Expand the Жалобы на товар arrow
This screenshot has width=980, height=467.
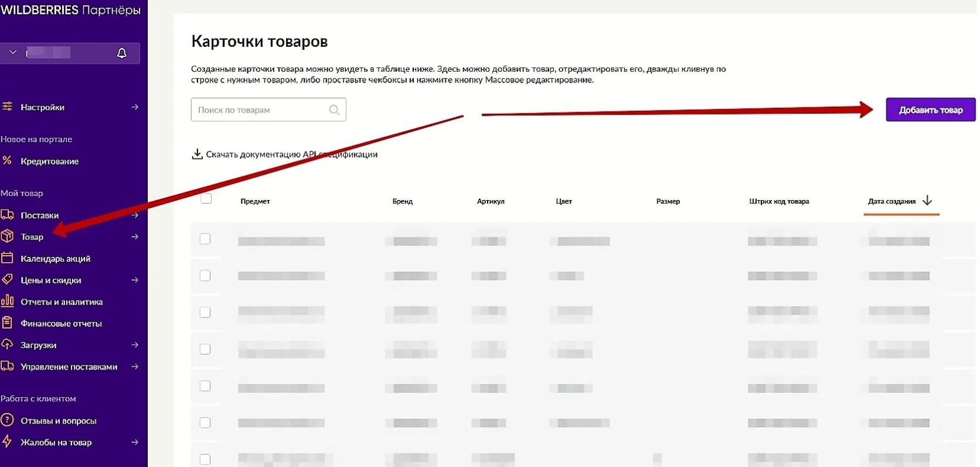pyautogui.click(x=135, y=442)
